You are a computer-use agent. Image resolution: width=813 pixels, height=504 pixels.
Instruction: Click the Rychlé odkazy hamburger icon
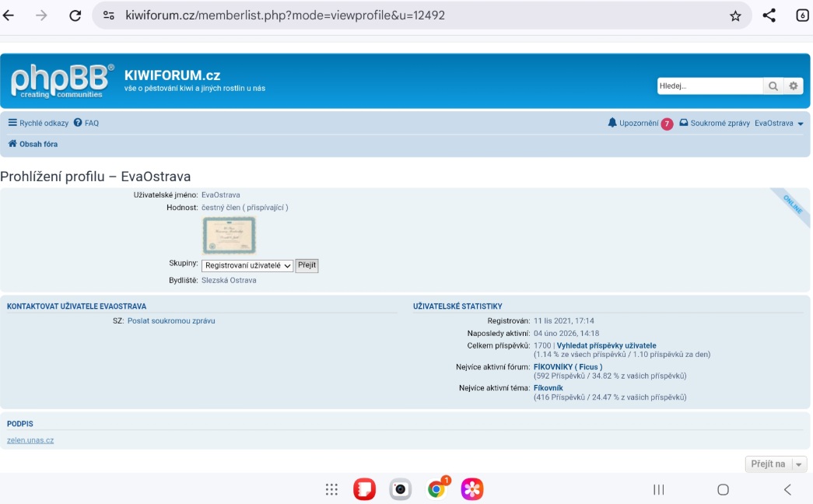12,123
